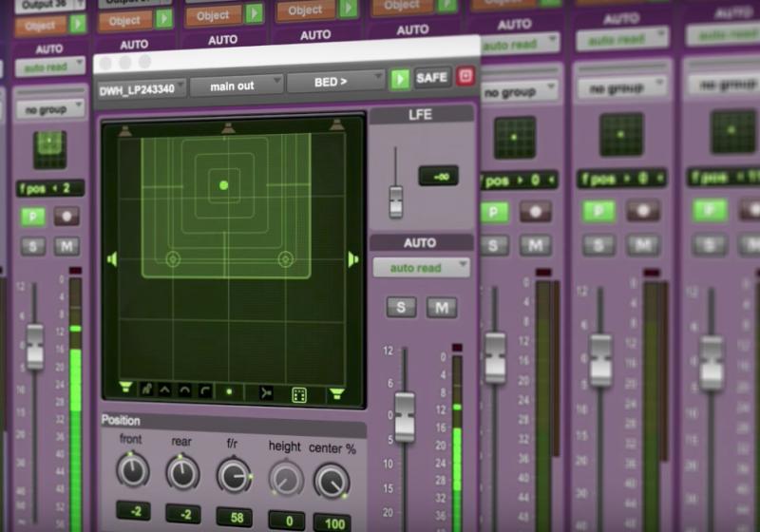Click the left side speaker icon on panner

(112, 259)
